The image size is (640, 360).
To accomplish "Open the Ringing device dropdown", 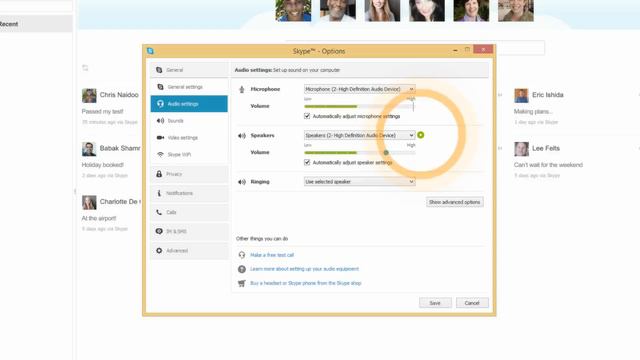I will [360, 182].
